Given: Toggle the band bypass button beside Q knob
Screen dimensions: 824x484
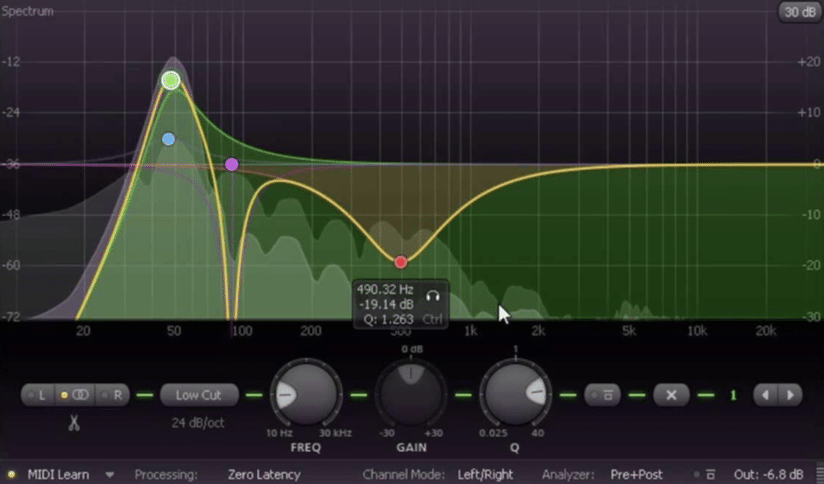Looking at the screenshot, I should 602,395.
